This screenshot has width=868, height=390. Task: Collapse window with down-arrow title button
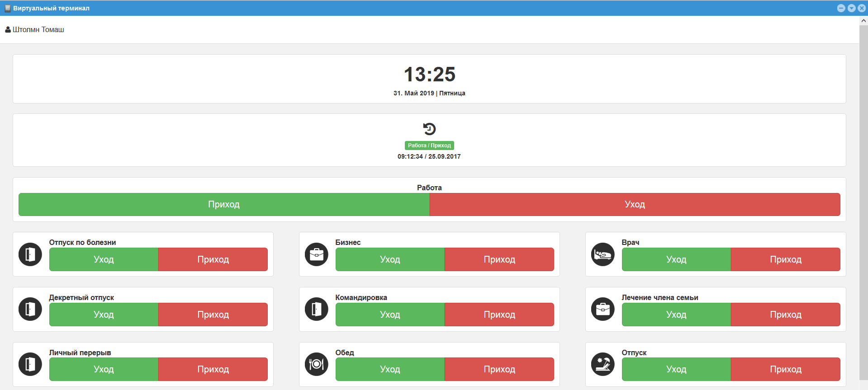tap(851, 8)
